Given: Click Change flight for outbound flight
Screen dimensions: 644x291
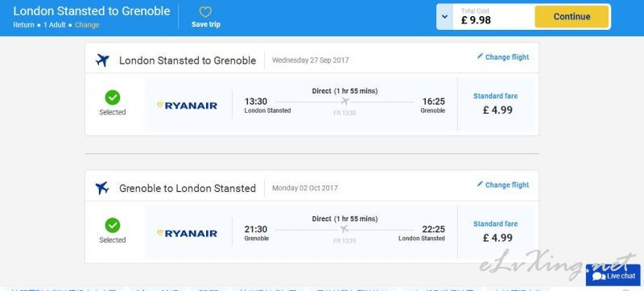Looking at the screenshot, I should click(507, 57).
